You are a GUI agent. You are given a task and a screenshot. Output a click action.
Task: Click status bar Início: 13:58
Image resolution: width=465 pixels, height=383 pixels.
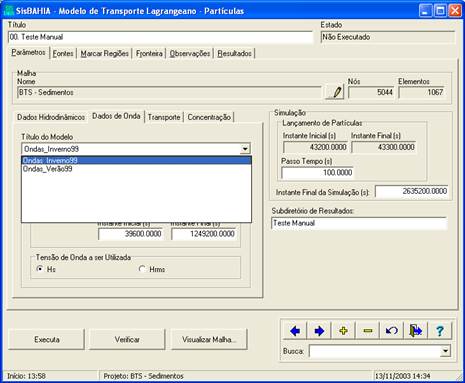[26, 376]
